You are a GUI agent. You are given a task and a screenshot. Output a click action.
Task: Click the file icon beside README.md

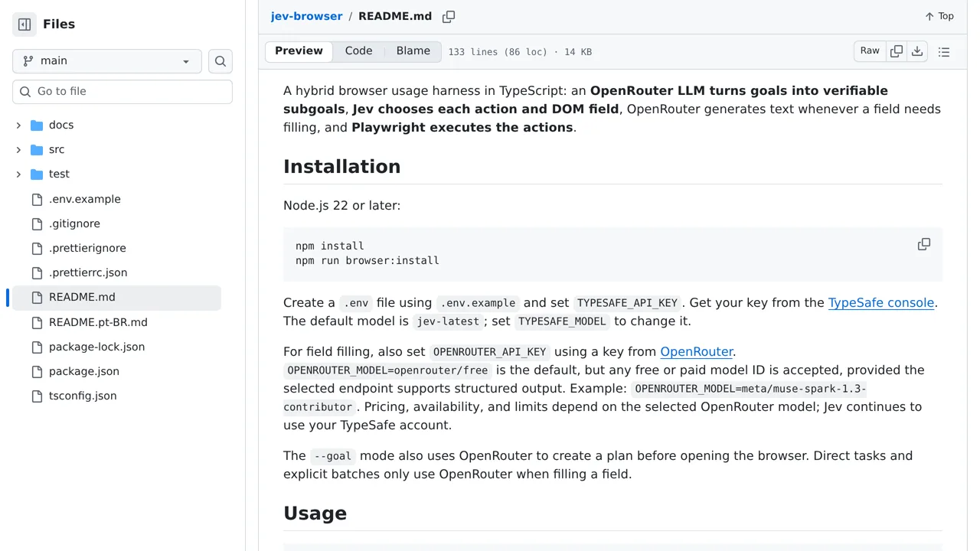tap(37, 297)
